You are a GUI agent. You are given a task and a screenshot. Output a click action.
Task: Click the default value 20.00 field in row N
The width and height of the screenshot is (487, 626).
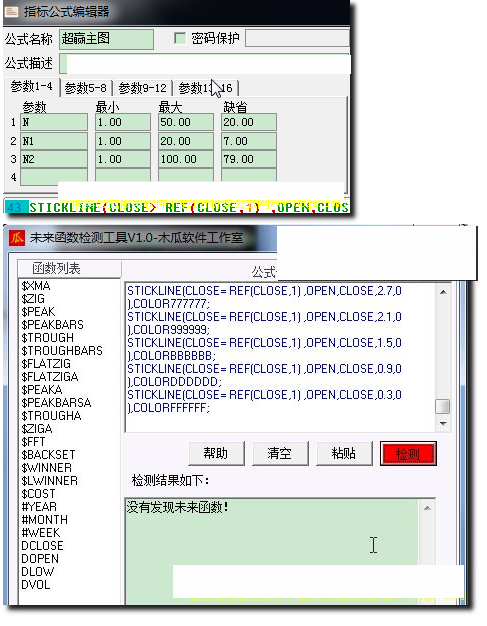pos(249,122)
